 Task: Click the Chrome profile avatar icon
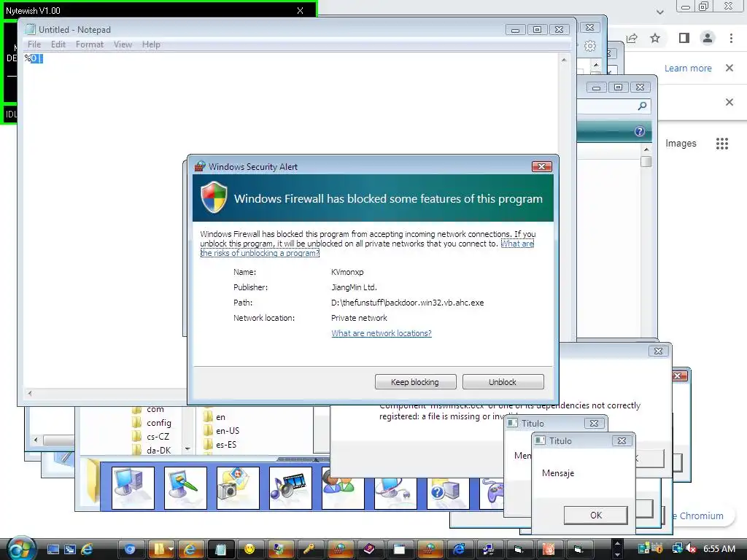708,38
